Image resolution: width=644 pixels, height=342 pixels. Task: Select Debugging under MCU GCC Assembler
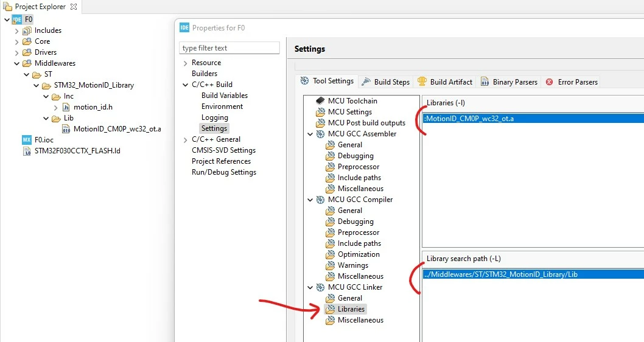355,156
